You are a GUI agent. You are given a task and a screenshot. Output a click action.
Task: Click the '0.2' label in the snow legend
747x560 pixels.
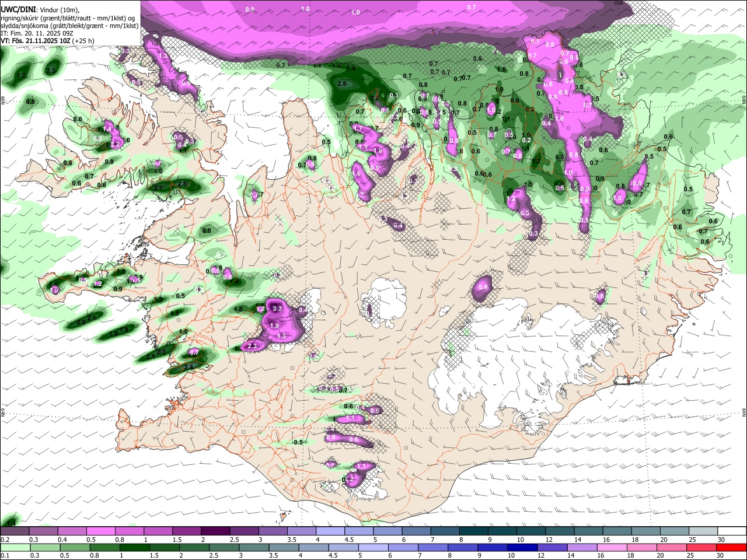pyautogui.click(x=5, y=540)
